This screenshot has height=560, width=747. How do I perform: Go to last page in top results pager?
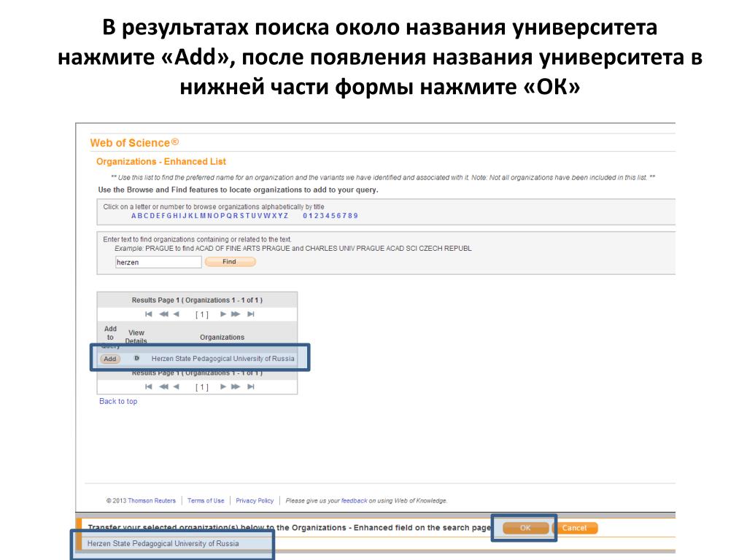251,314
